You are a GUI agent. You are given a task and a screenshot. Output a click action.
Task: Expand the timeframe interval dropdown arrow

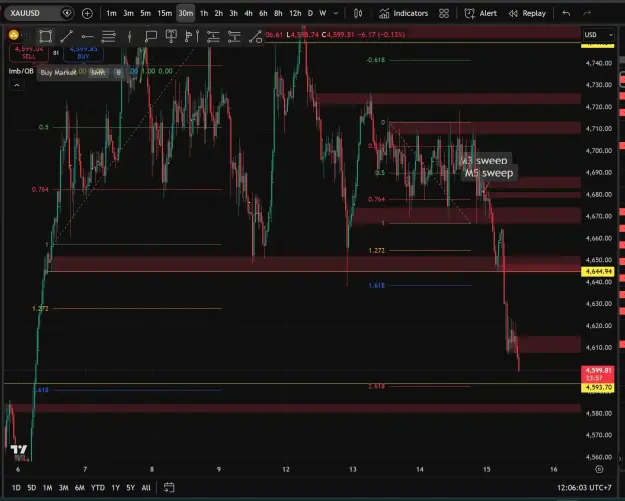(336, 13)
